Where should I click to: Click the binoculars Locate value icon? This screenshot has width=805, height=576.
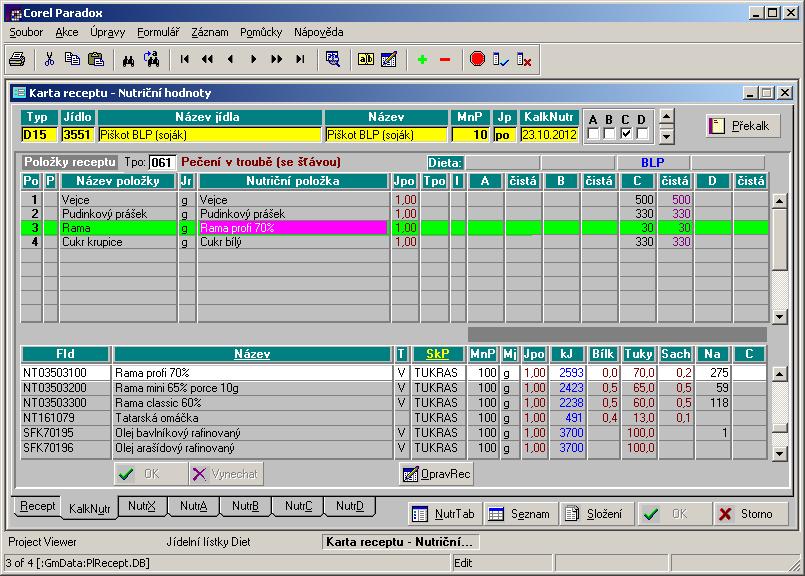(x=128, y=60)
